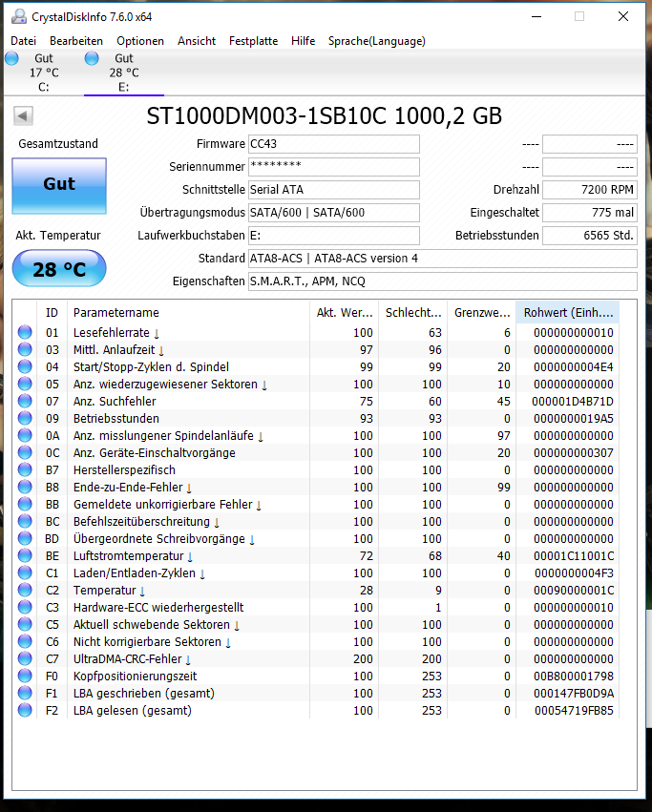This screenshot has width=652, height=812.
Task: Click the previous disk arrow button
Action: pyautogui.click(x=23, y=116)
